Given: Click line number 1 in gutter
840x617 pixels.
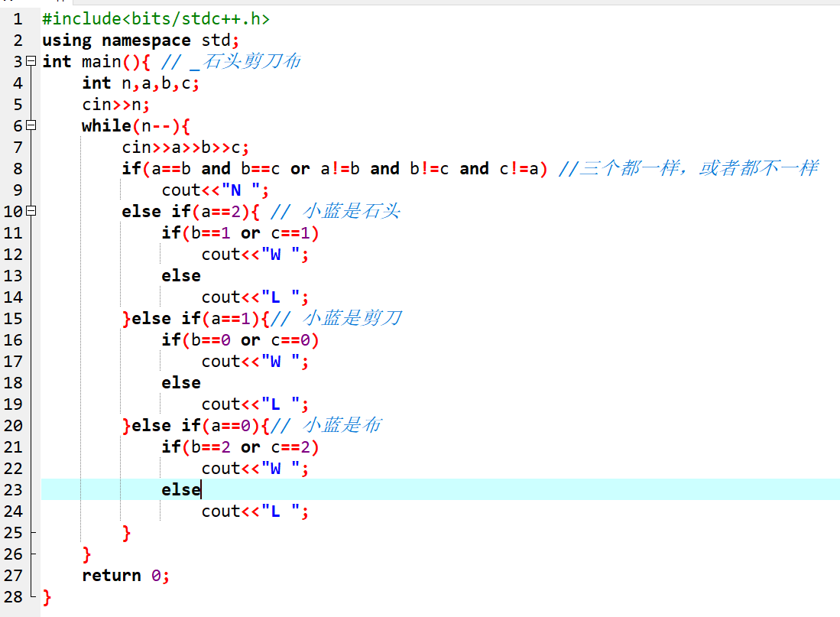Looking at the screenshot, I should pos(18,18).
